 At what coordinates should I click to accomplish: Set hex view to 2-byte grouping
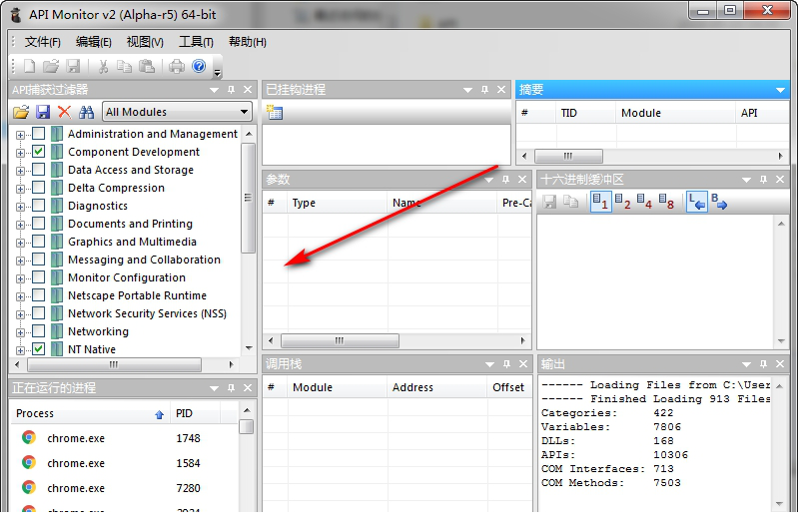[623, 202]
